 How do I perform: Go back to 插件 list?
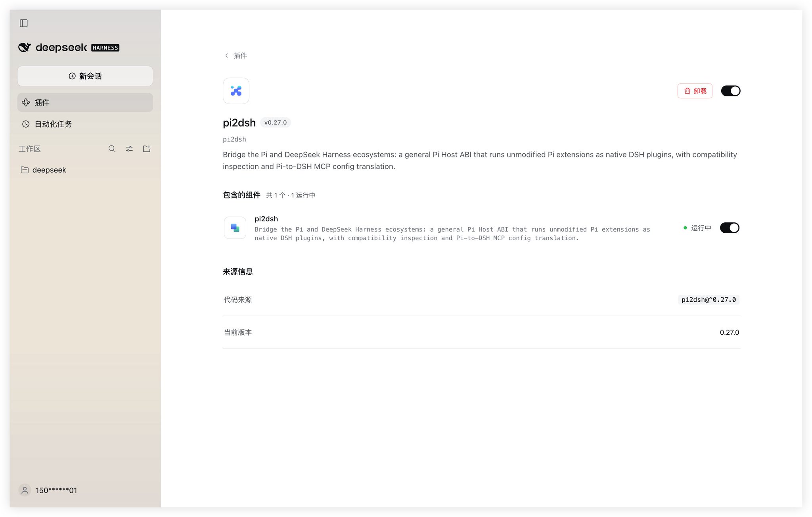236,56
